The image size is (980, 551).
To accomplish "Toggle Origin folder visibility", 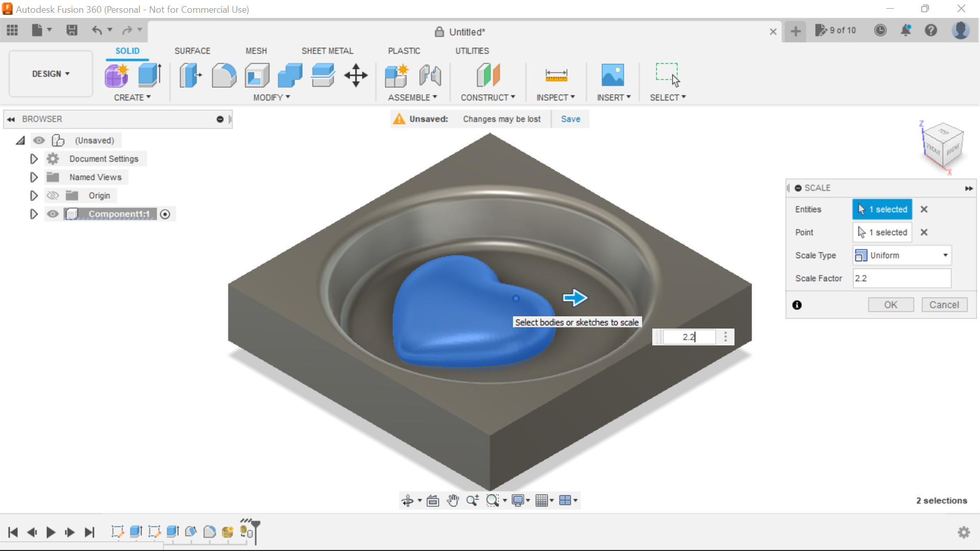I will (53, 195).
